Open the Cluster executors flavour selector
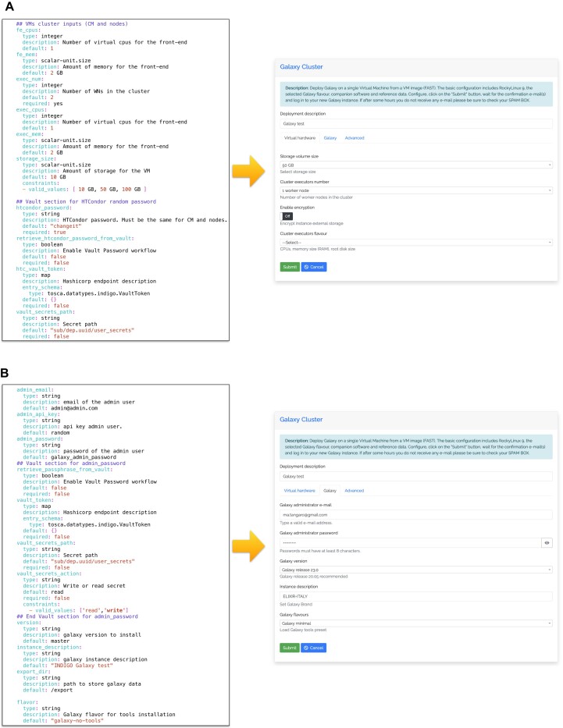This screenshot has height=728, width=563. [415, 242]
